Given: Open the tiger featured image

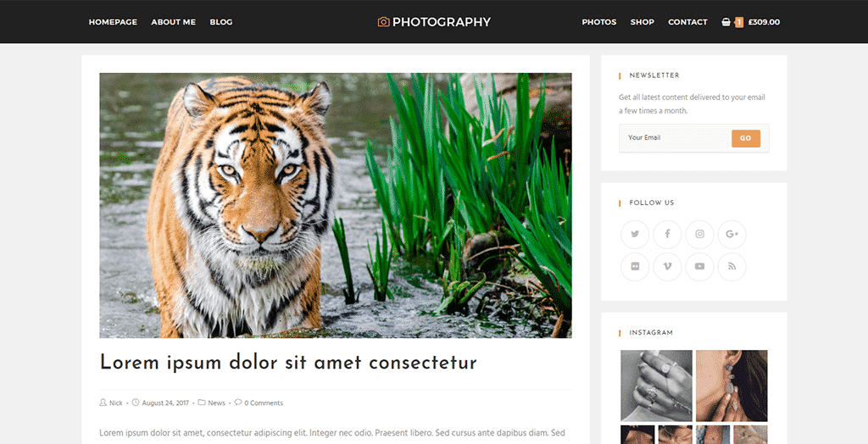Looking at the screenshot, I should (x=336, y=205).
